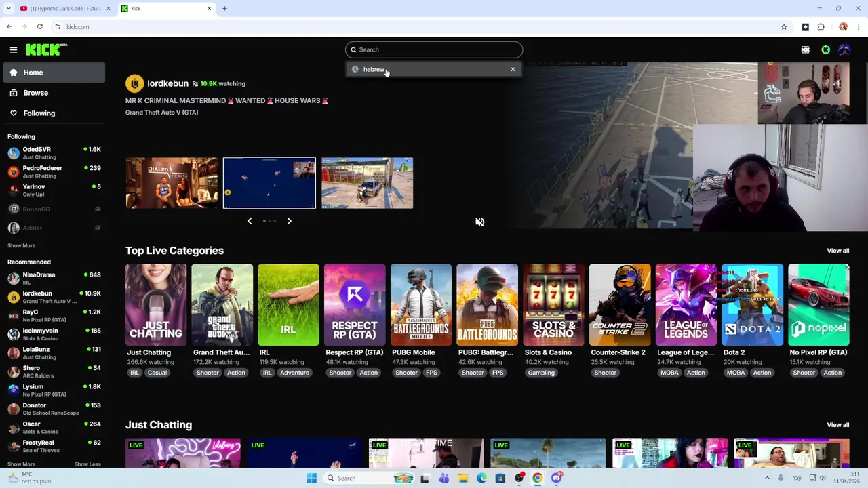The height and width of the screenshot is (488, 868).
Task: Click the green Kick coin icon
Action: [825, 49]
